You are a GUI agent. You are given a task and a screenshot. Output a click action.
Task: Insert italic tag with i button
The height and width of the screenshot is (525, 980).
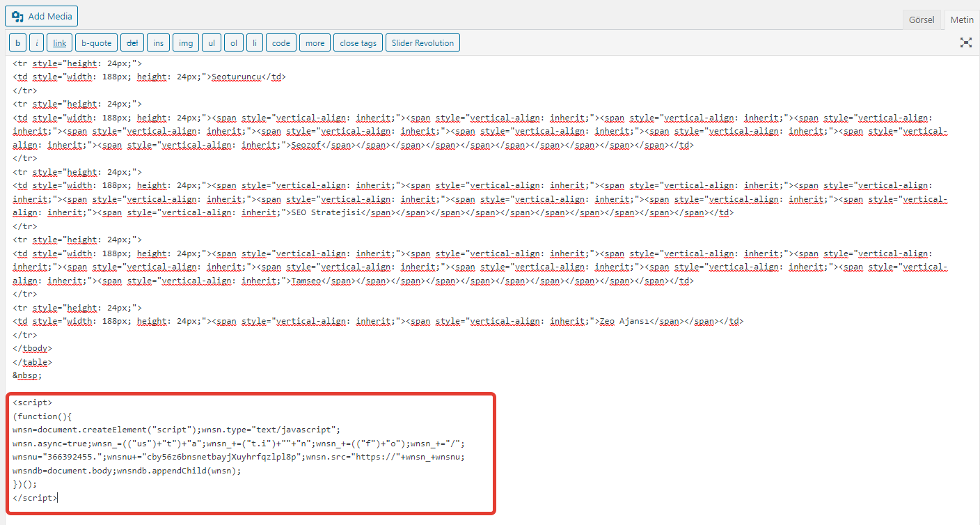coord(37,43)
